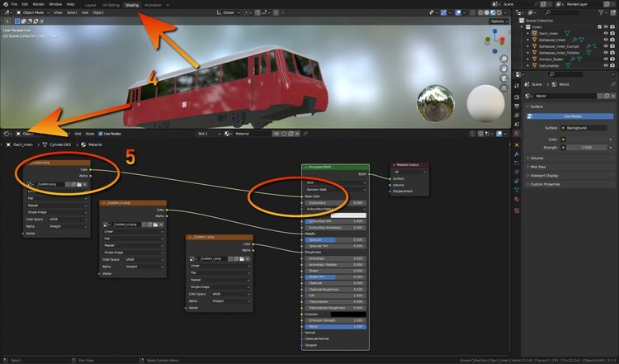Click the pin icon in node editor header

pos(306,133)
